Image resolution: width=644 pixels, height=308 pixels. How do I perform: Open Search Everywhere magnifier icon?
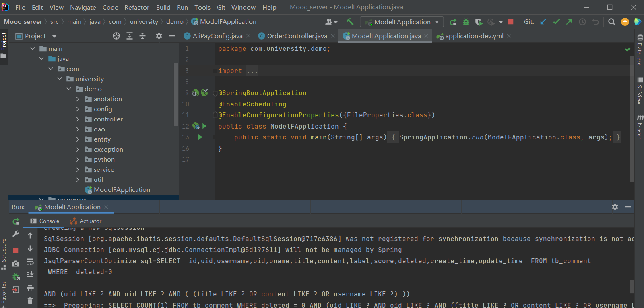tap(612, 22)
